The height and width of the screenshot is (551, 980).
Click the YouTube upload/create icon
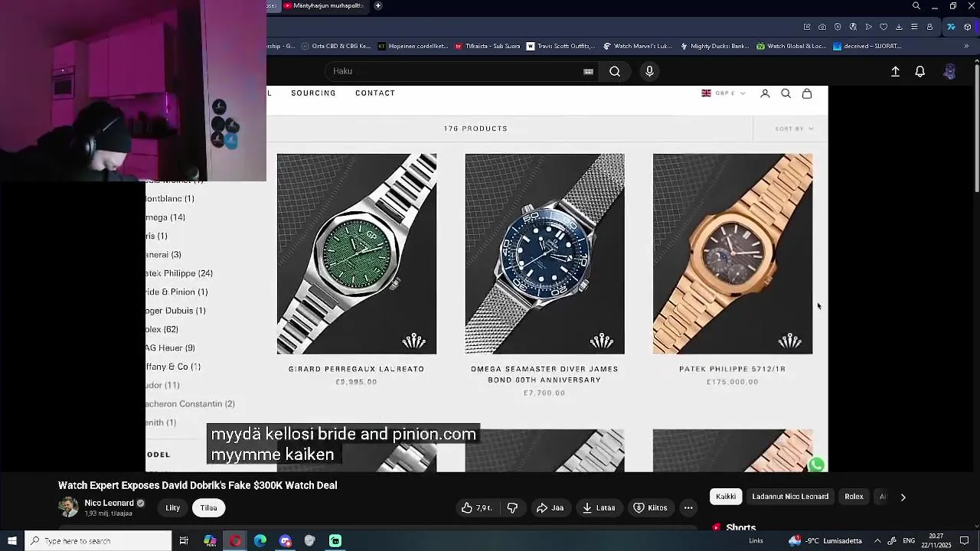click(895, 71)
